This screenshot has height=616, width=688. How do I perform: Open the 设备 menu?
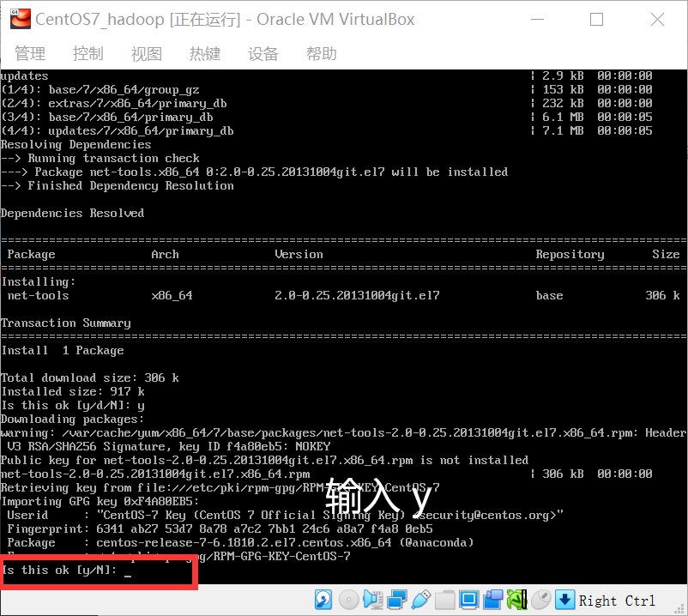263,54
